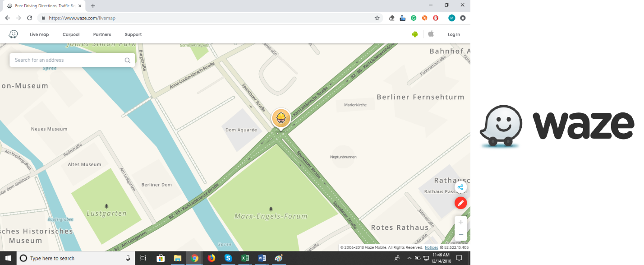Click the green Android app icon
The width and height of the screenshot is (644, 265).
415,34
